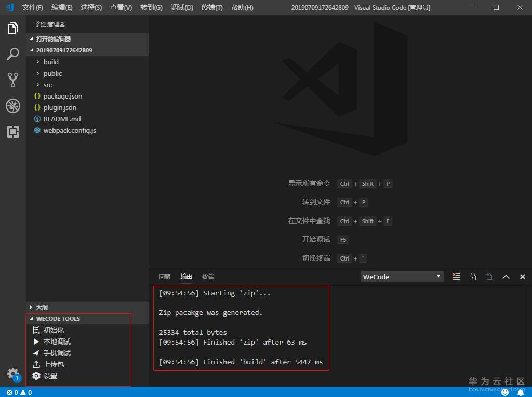Collapse the WECODE TOOLS section

pos(87,319)
